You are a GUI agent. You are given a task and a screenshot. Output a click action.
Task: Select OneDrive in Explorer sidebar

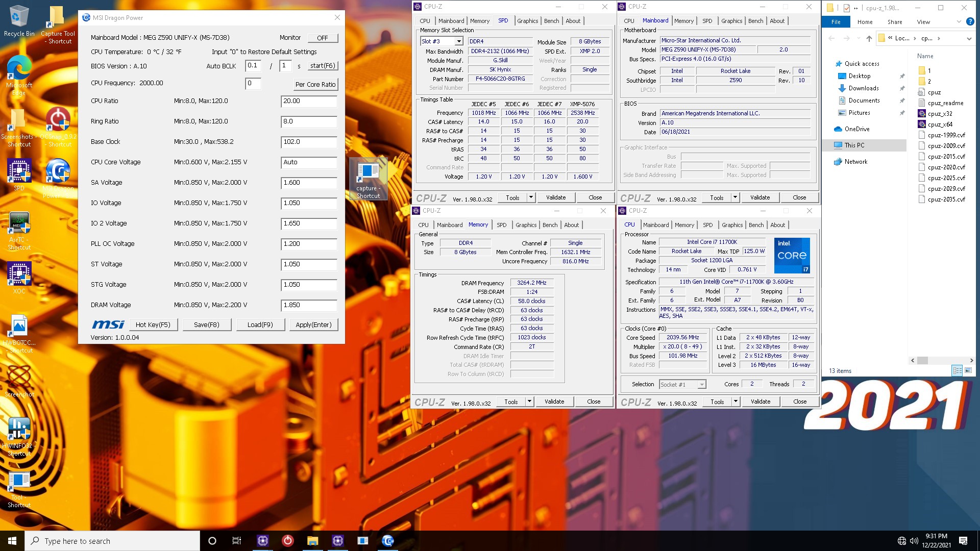point(856,129)
